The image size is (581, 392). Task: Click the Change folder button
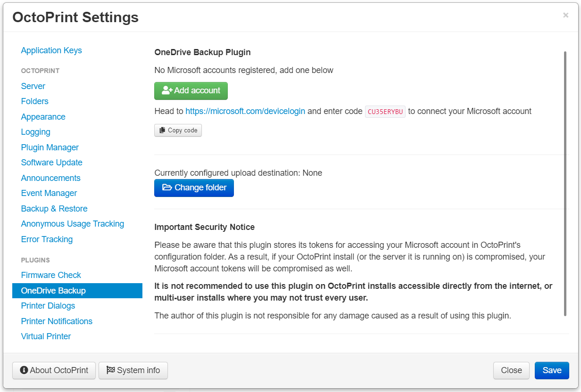click(x=194, y=188)
